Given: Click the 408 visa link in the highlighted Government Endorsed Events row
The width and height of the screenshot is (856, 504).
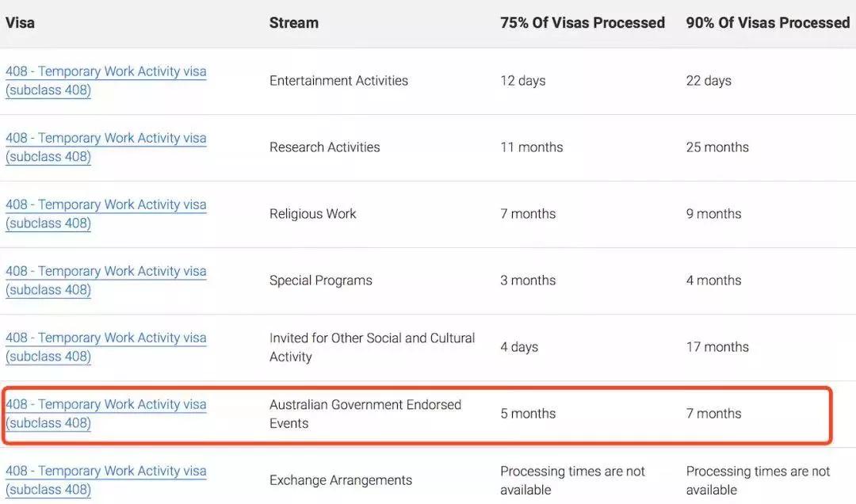Looking at the screenshot, I should coord(105,404).
